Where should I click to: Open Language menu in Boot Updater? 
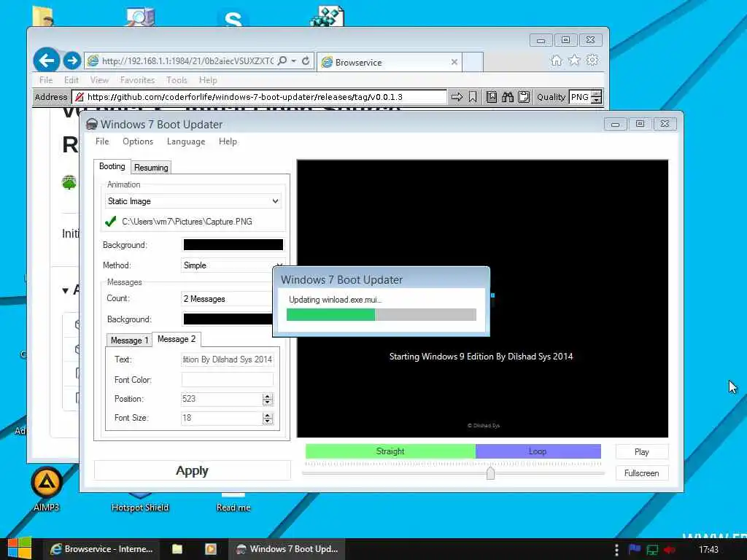(186, 141)
